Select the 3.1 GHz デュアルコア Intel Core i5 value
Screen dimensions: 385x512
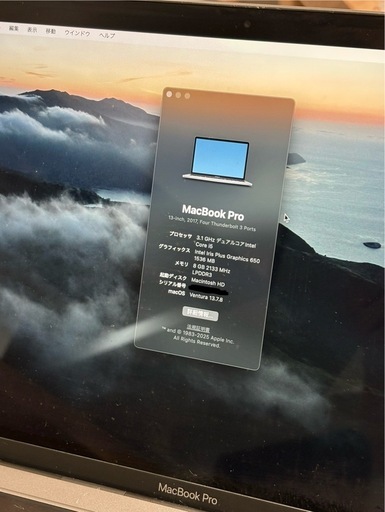226,242
